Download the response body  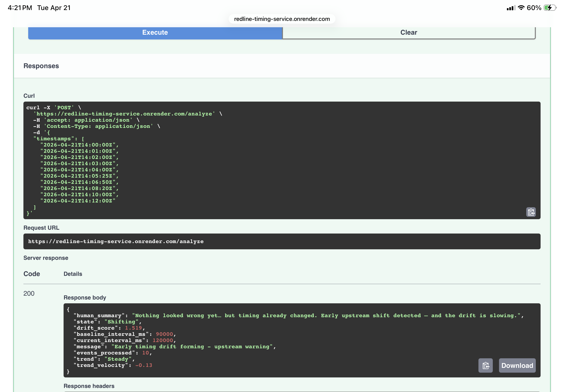[517, 365]
